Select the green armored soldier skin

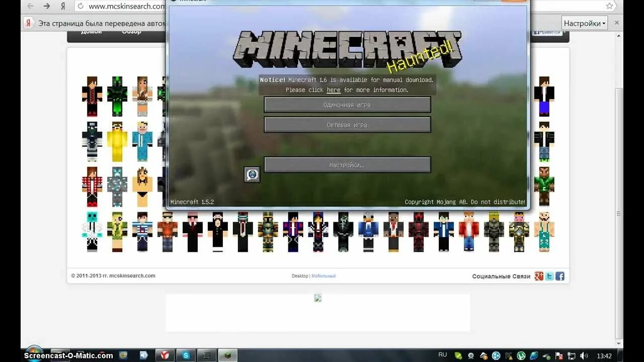pyautogui.click(x=494, y=232)
